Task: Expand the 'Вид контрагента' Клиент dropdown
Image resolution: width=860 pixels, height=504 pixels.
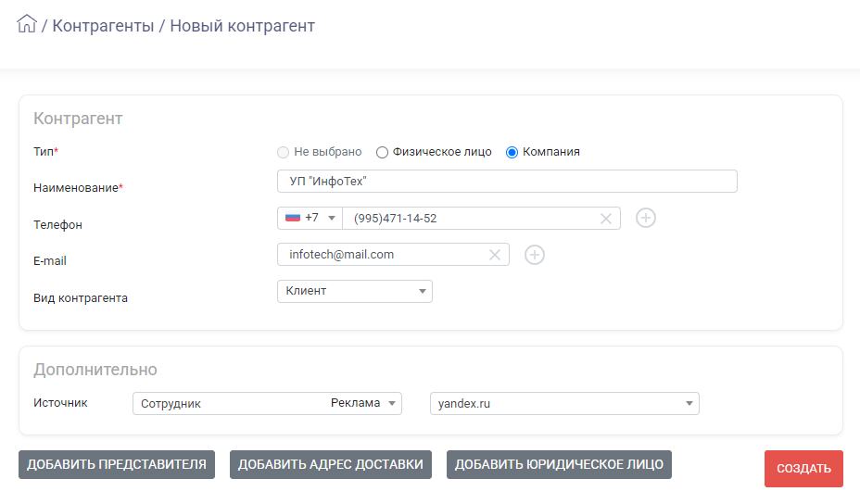Action: pos(355,291)
